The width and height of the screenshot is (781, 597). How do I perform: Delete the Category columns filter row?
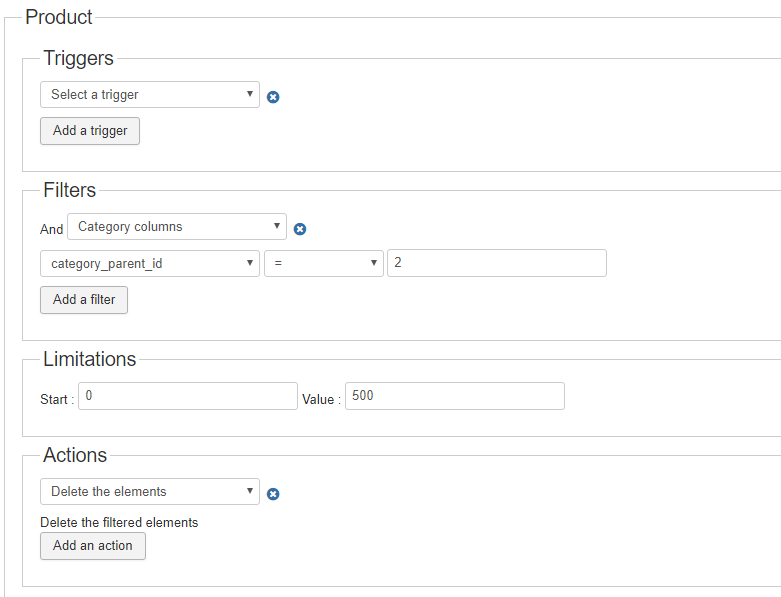pos(300,229)
